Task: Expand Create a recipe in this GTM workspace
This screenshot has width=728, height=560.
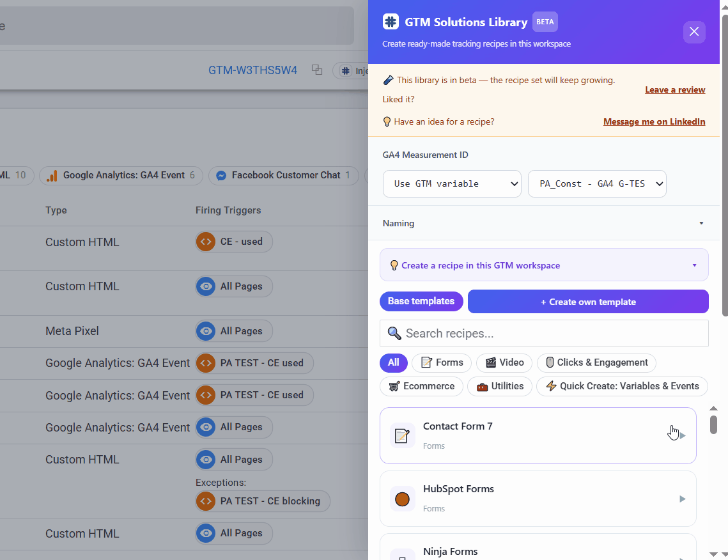Action: pos(544,265)
